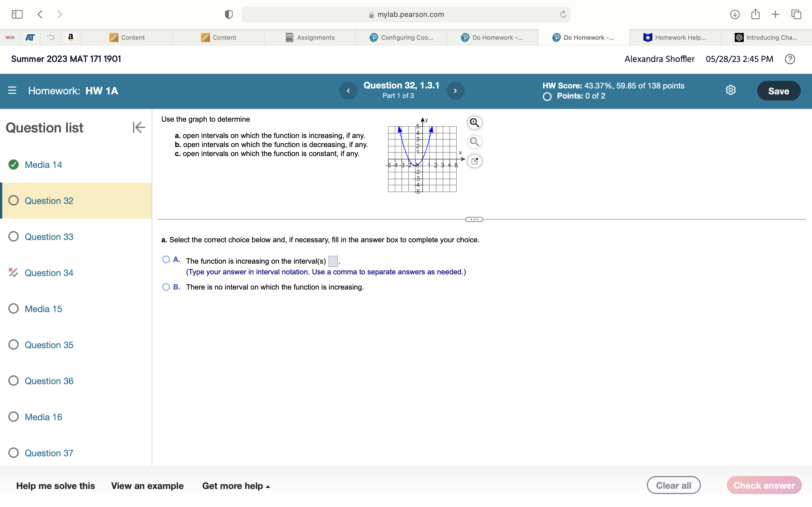Screen dimensions: 812x507
Task: Open the hamburger menu beside Homework HW 1A
Action: [12, 90]
